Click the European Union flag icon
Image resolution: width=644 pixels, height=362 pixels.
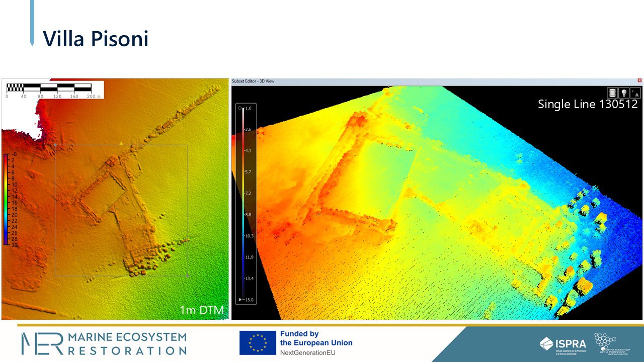[258, 343]
